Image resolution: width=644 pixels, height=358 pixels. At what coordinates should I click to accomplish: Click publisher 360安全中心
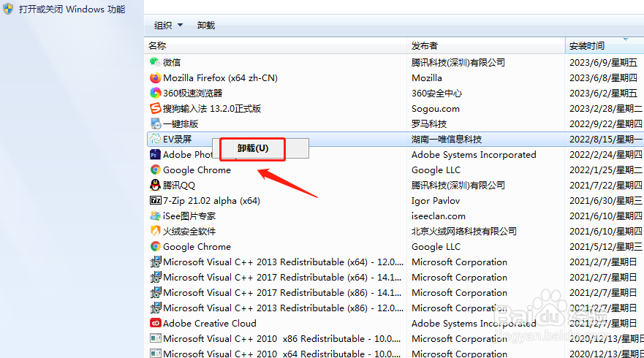[x=436, y=94]
